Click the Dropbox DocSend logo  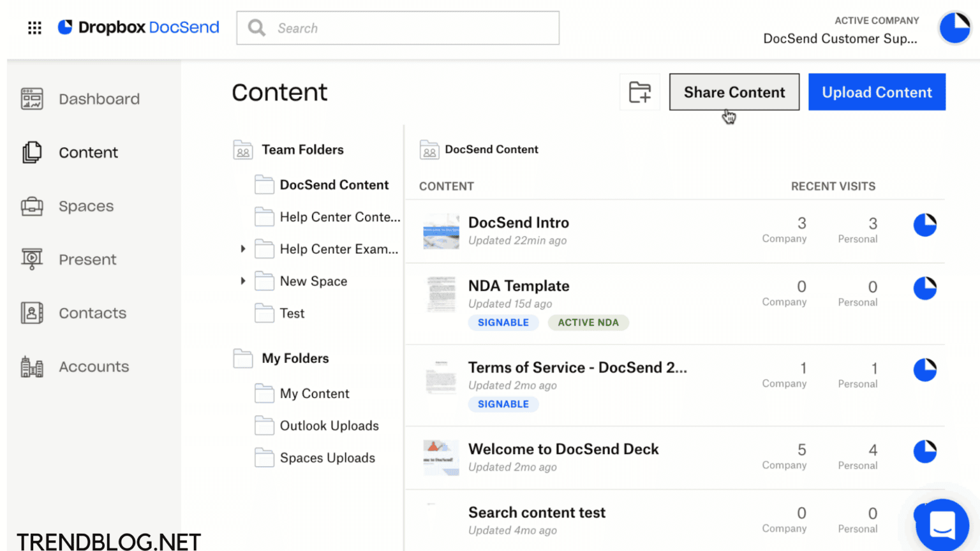(x=138, y=27)
